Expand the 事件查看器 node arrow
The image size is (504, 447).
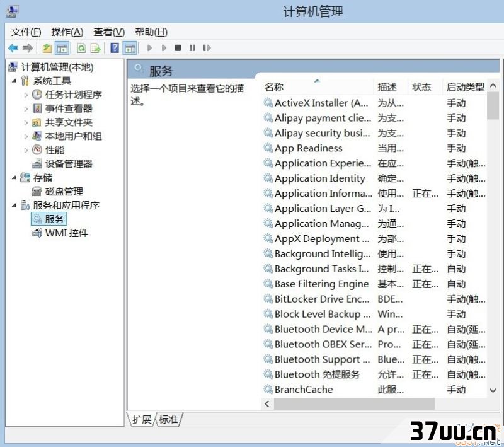click(26, 108)
